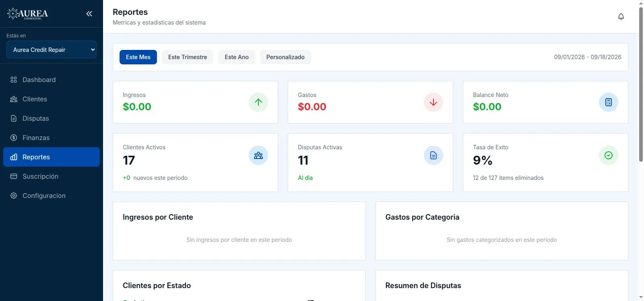
Task: Click the Aurea Consulting logo
Action: pyautogui.click(x=28, y=14)
